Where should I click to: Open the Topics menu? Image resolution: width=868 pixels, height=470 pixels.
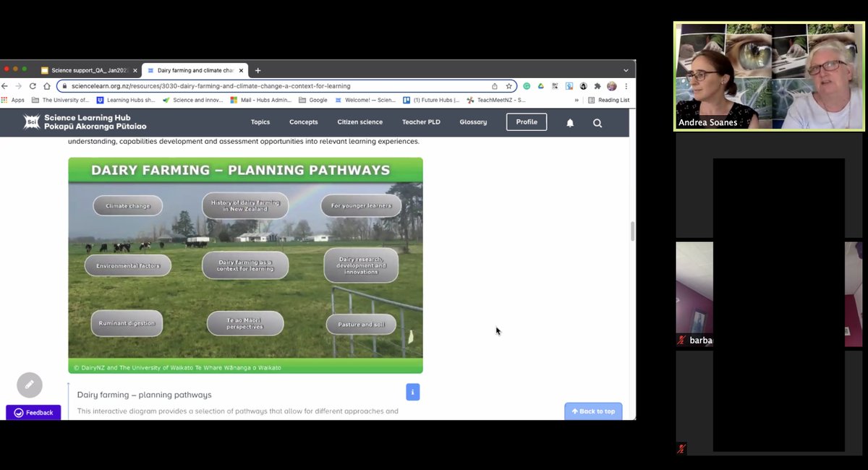click(x=260, y=122)
